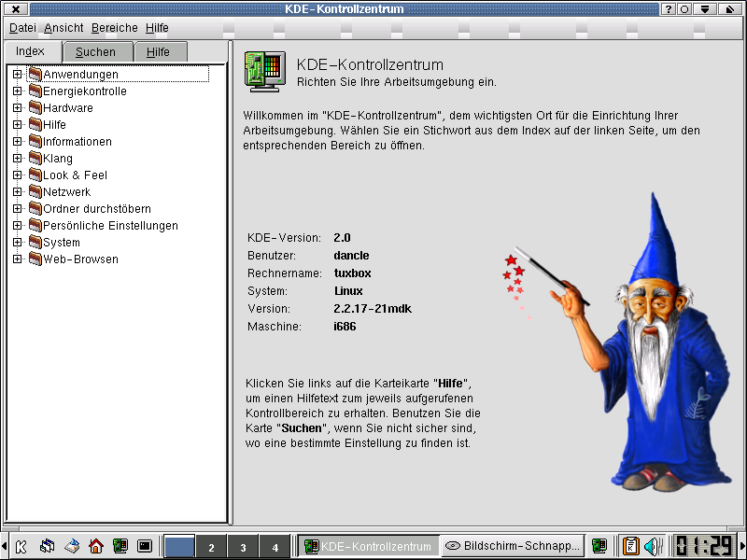Click the tray monitor icon left of the clipboard
The height and width of the screenshot is (560, 747).
[599, 546]
